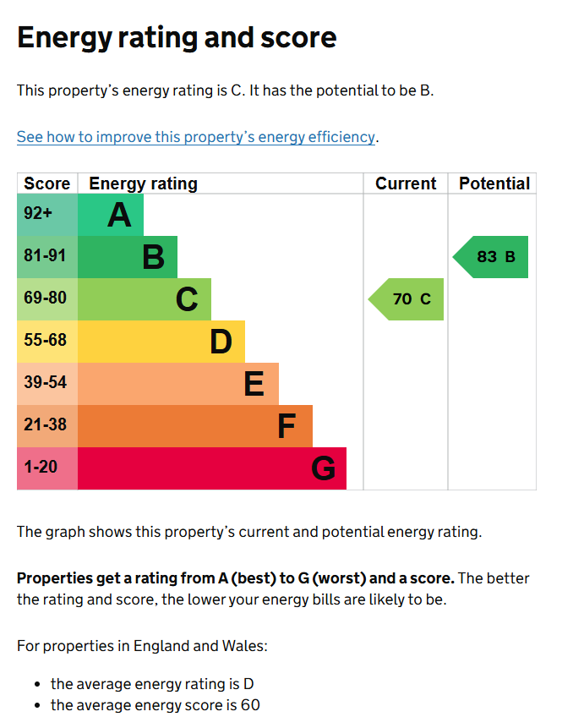Select the red G rating bar
This screenshot has width=573, height=728.
(212, 468)
